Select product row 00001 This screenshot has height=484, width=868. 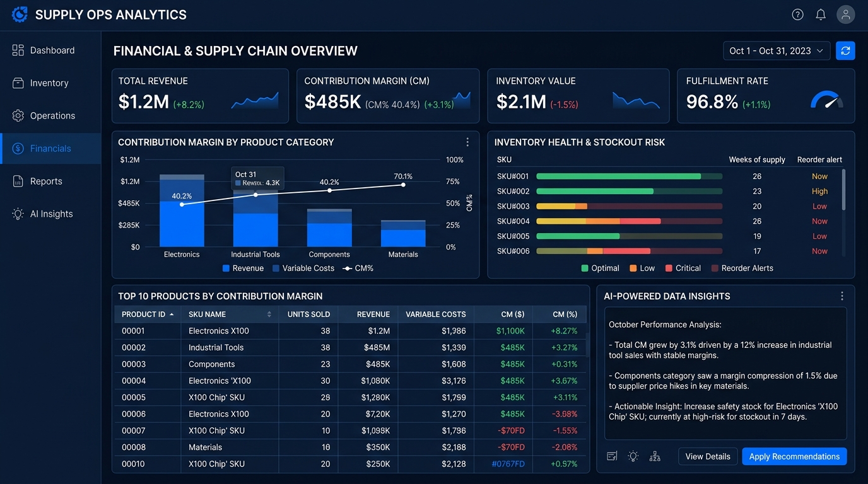[350, 331]
